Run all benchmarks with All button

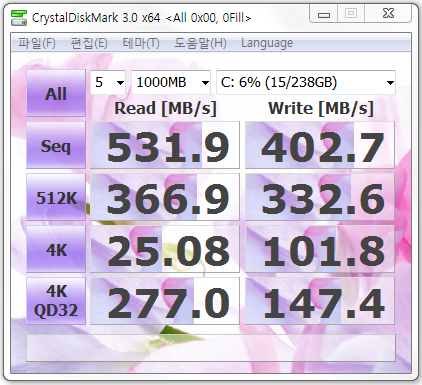(56, 93)
